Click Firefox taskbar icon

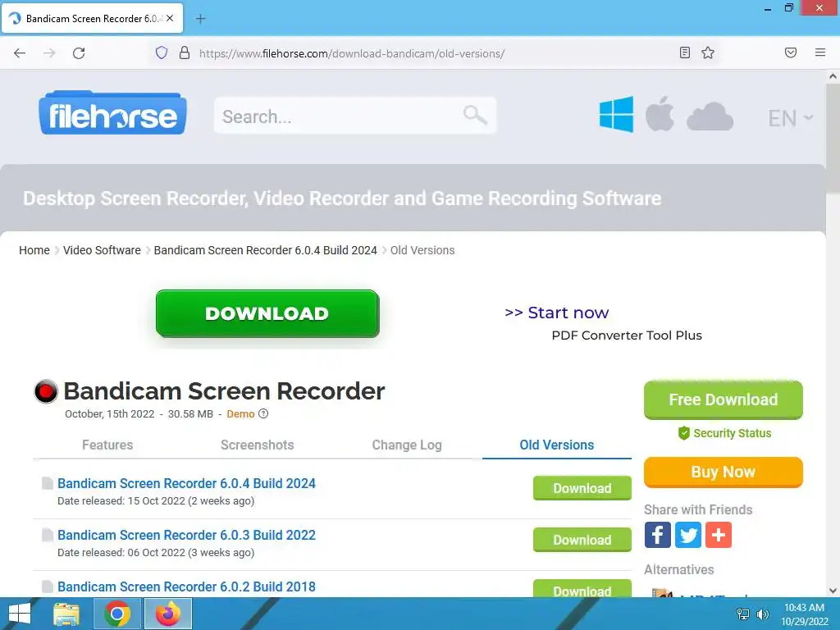pyautogui.click(x=167, y=614)
